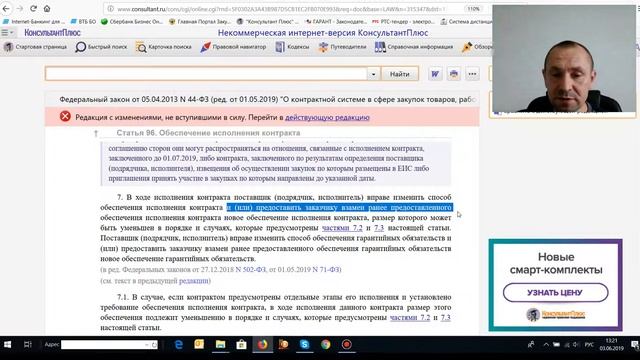Open Skype from the taskbar
640x360 pixels.
point(304,344)
